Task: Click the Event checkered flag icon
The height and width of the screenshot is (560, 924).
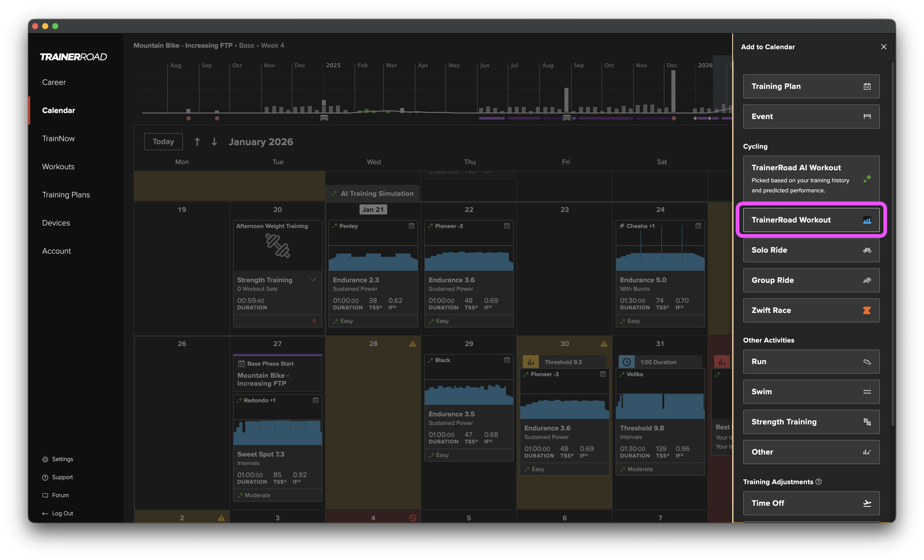Action: [867, 117]
